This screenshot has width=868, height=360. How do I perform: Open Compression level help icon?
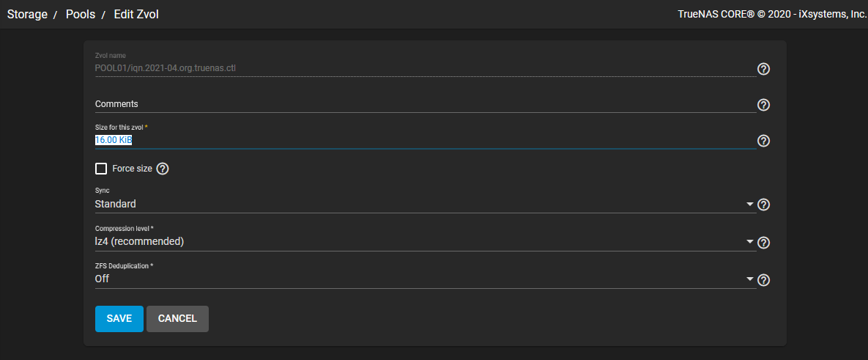763,242
